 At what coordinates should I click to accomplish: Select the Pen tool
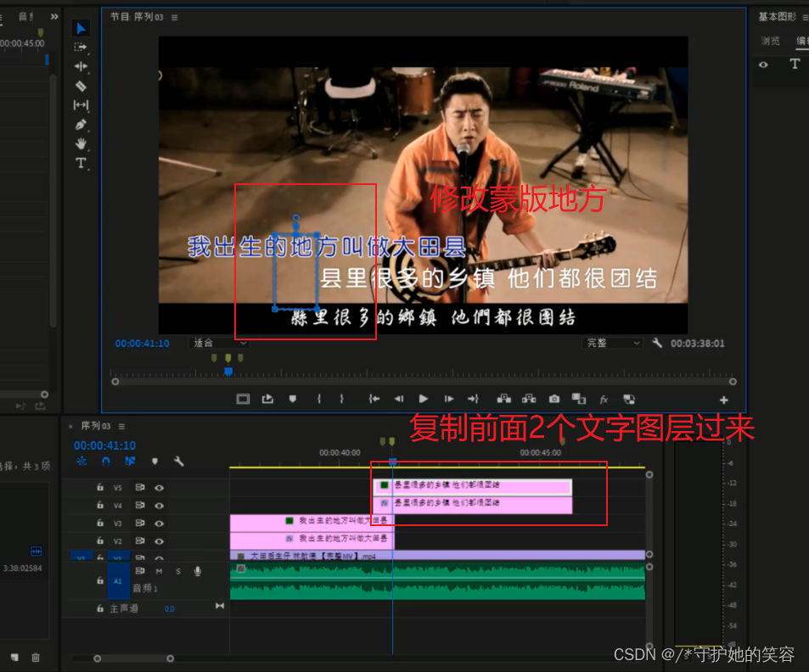(x=81, y=125)
